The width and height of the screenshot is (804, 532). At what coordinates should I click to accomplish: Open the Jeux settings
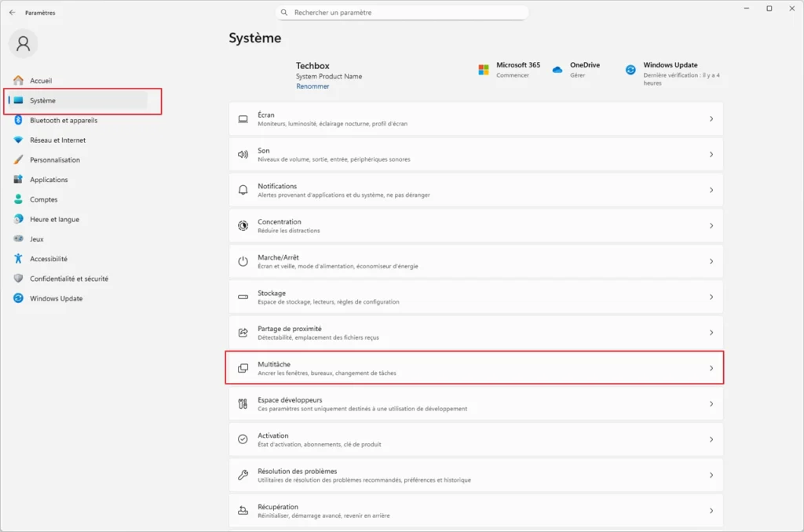click(x=35, y=239)
